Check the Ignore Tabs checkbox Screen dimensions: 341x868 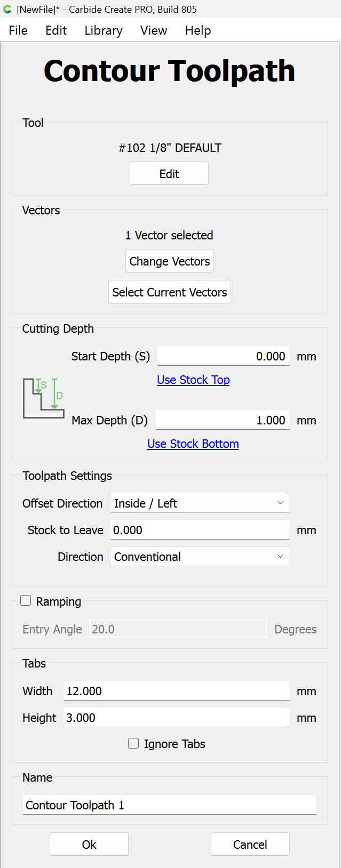tap(133, 743)
